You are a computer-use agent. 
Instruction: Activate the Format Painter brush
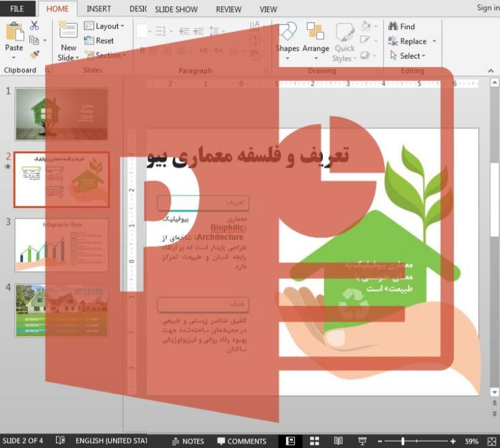point(34,55)
